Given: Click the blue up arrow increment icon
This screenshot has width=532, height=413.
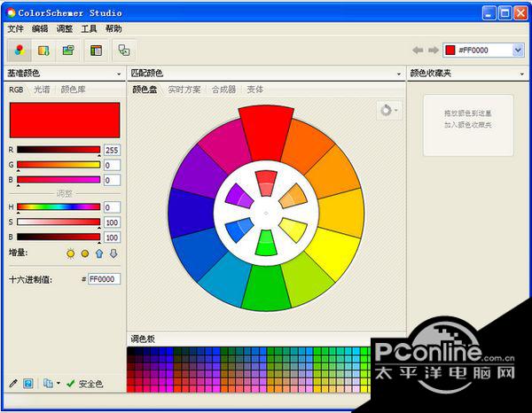Looking at the screenshot, I should click(99, 253).
